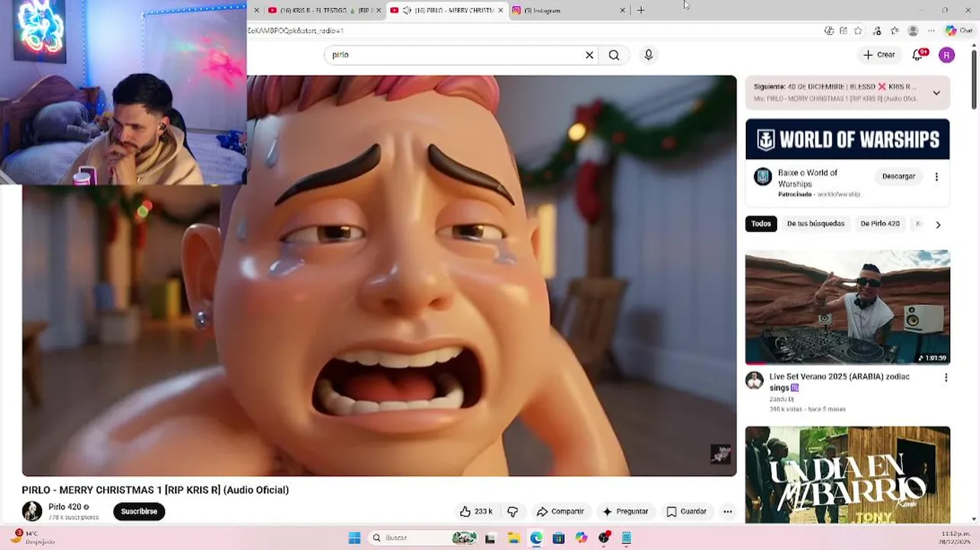Select De Pirlo 420 filter chip
The image size is (980, 550).
(880, 224)
